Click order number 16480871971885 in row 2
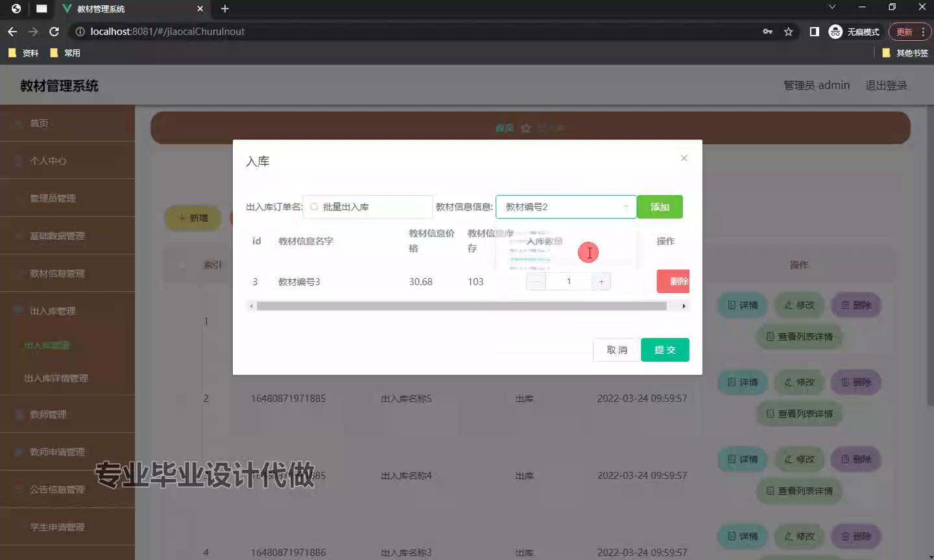 [288, 399]
